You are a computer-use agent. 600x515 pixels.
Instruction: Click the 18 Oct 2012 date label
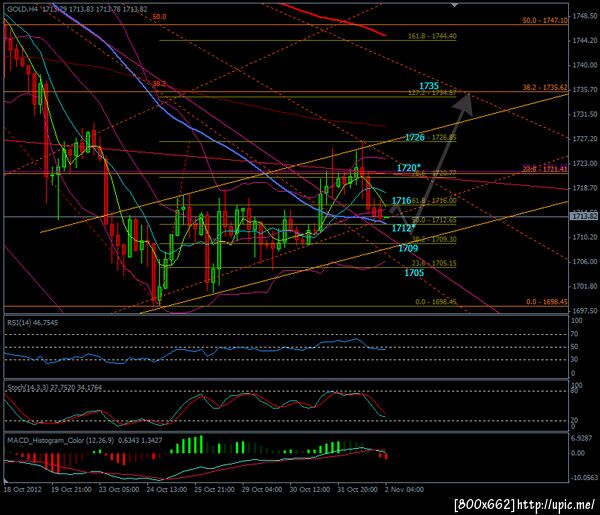23,489
